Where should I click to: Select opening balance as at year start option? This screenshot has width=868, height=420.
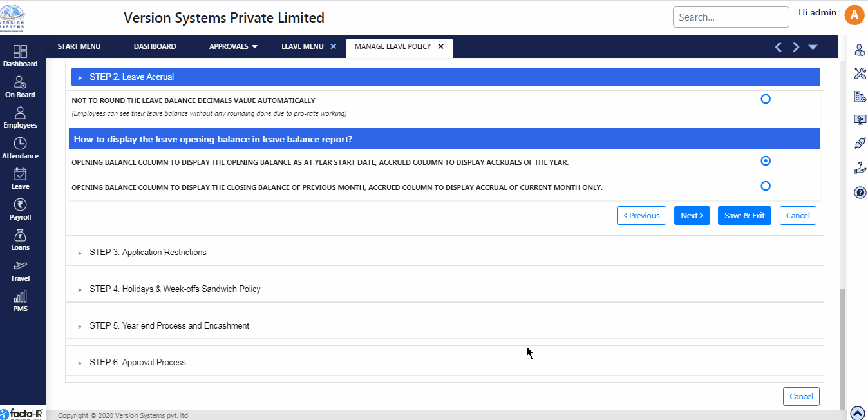766,161
